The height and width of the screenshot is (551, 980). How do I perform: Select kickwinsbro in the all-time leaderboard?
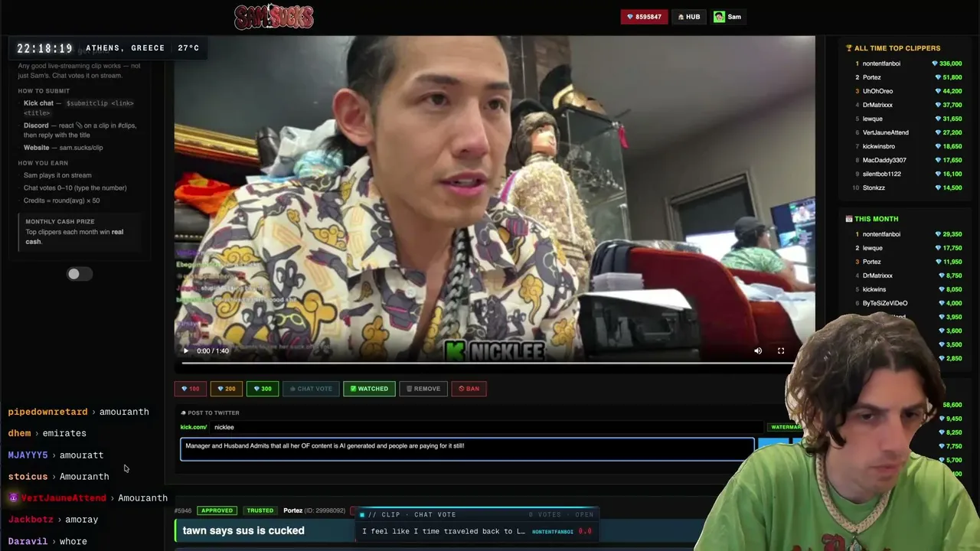(x=879, y=146)
